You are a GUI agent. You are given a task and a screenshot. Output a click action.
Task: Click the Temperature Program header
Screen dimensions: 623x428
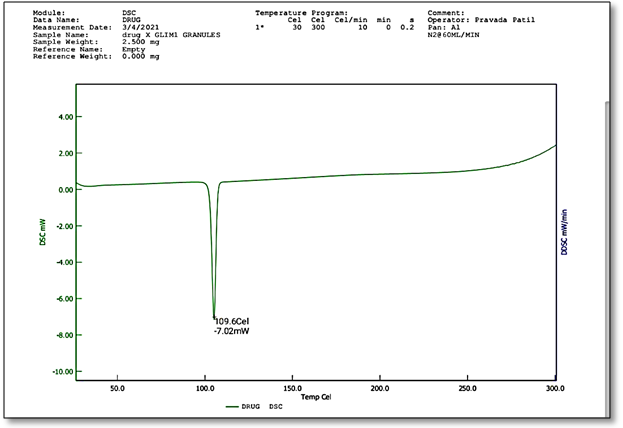click(x=299, y=13)
